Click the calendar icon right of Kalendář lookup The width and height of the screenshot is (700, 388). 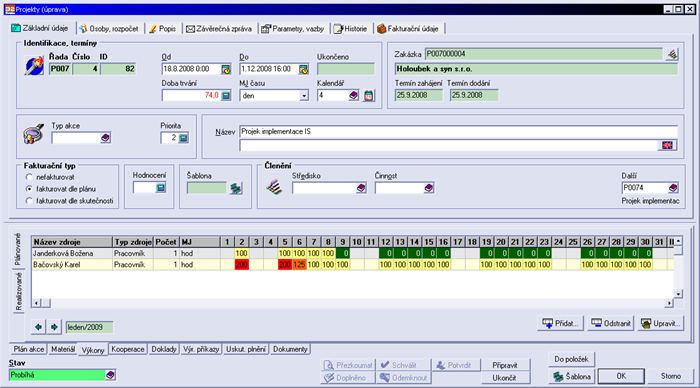click(369, 96)
